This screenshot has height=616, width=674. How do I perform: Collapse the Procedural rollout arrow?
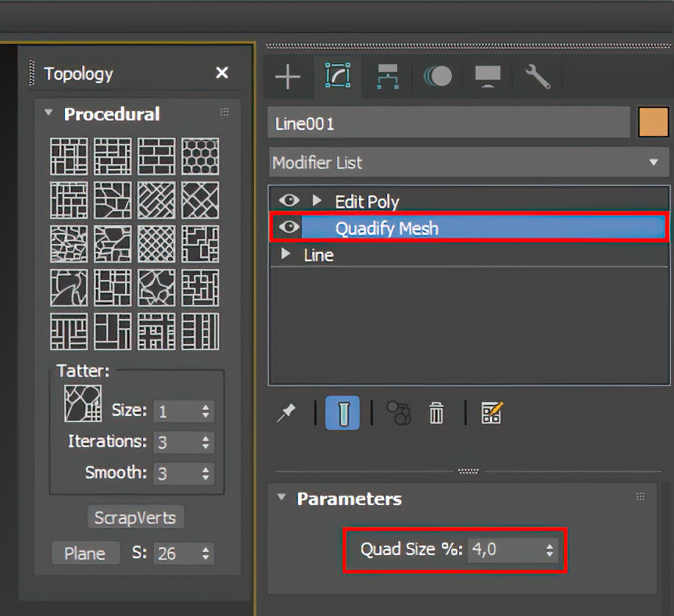(x=48, y=113)
